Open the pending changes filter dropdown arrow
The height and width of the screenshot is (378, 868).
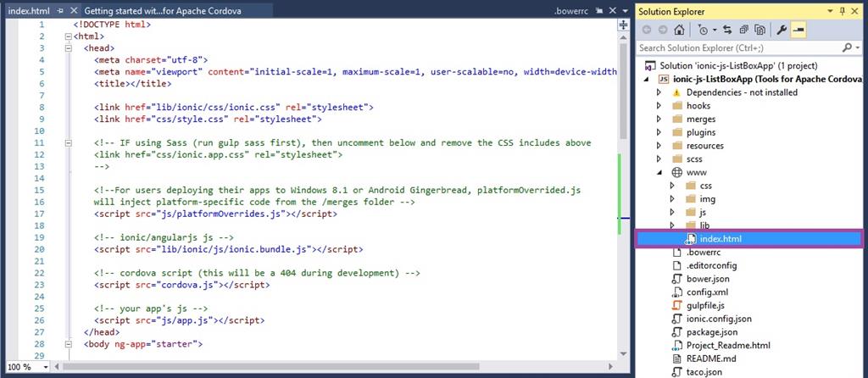pyautogui.click(x=715, y=30)
